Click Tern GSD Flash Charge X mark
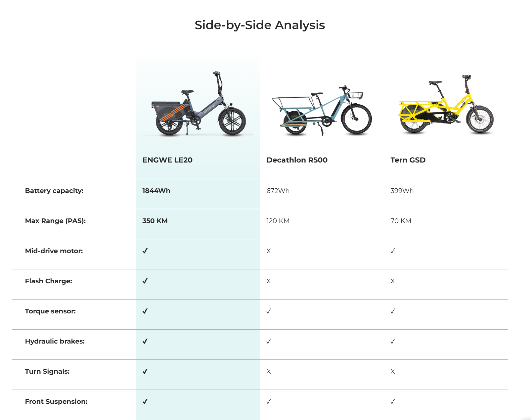The width and height of the screenshot is (531, 420). click(393, 281)
